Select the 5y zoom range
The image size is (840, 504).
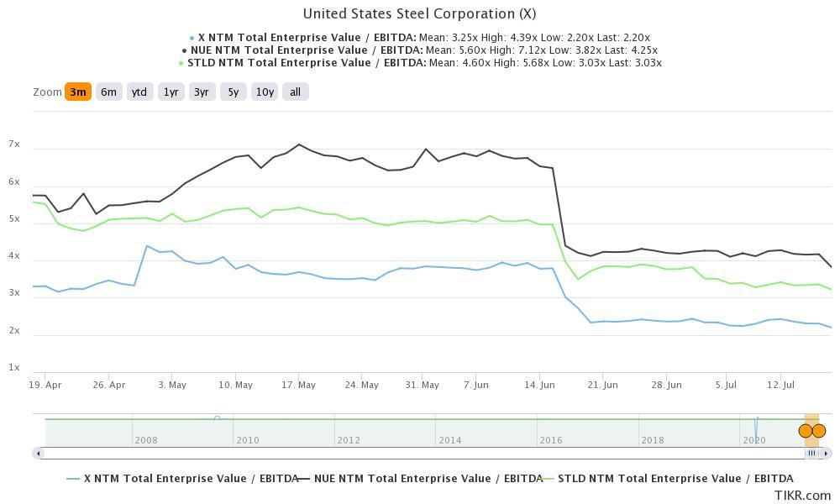(x=231, y=92)
